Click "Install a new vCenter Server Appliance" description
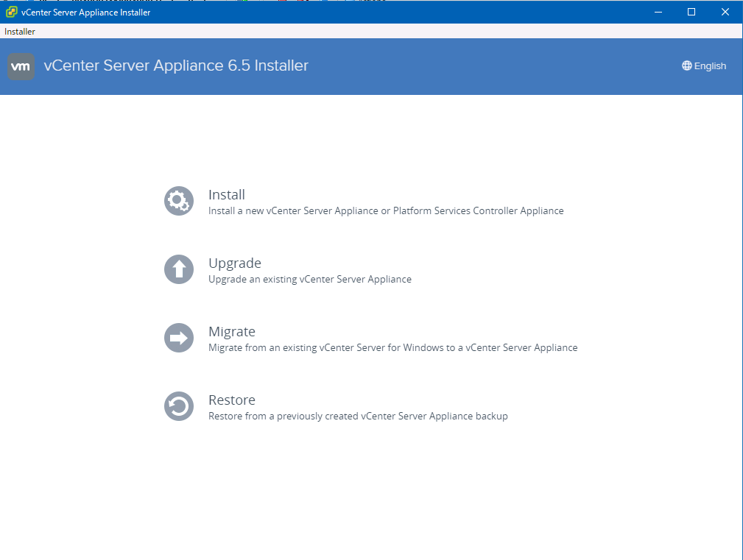Image resolution: width=743 pixels, height=560 pixels. (386, 210)
